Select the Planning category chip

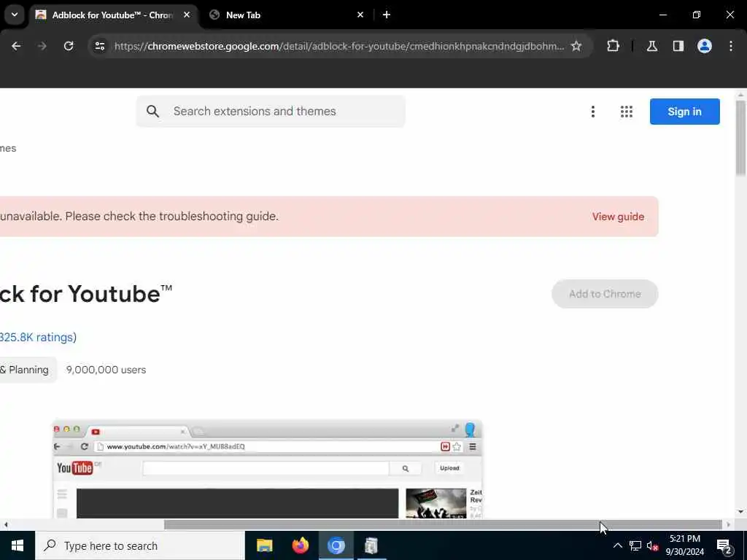28,370
